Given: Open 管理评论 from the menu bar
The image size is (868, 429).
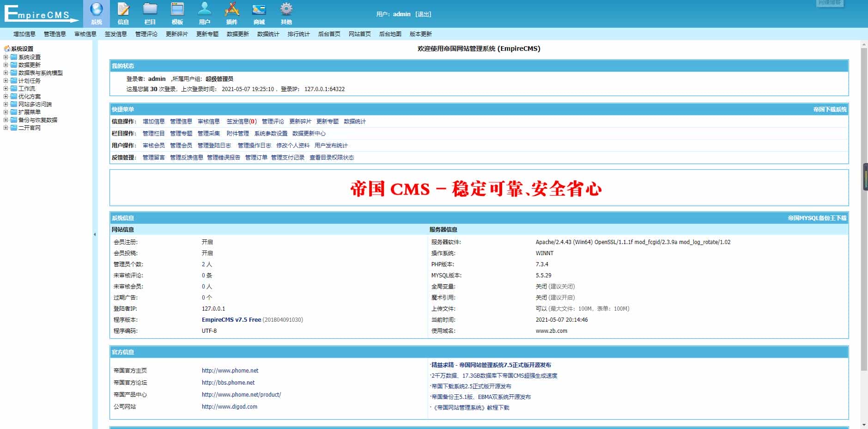Looking at the screenshot, I should 146,33.
